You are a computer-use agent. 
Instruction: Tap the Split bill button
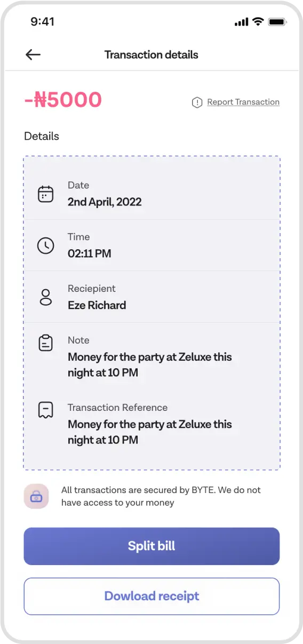[151, 546]
